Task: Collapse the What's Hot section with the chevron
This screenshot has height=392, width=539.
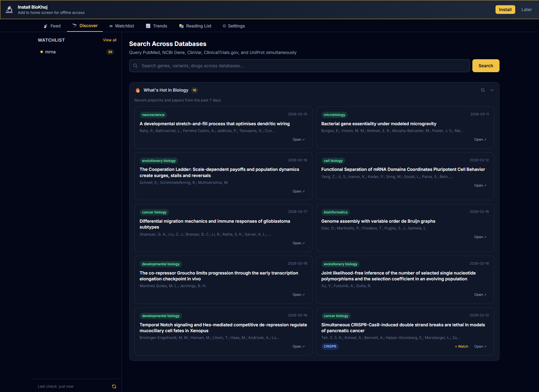Action: (491, 90)
